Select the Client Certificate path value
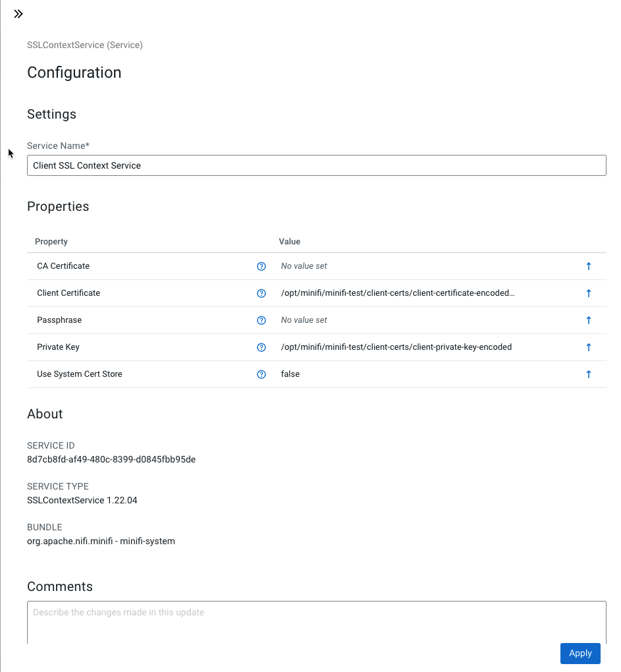Viewport: 621px width, 672px height. (x=398, y=293)
